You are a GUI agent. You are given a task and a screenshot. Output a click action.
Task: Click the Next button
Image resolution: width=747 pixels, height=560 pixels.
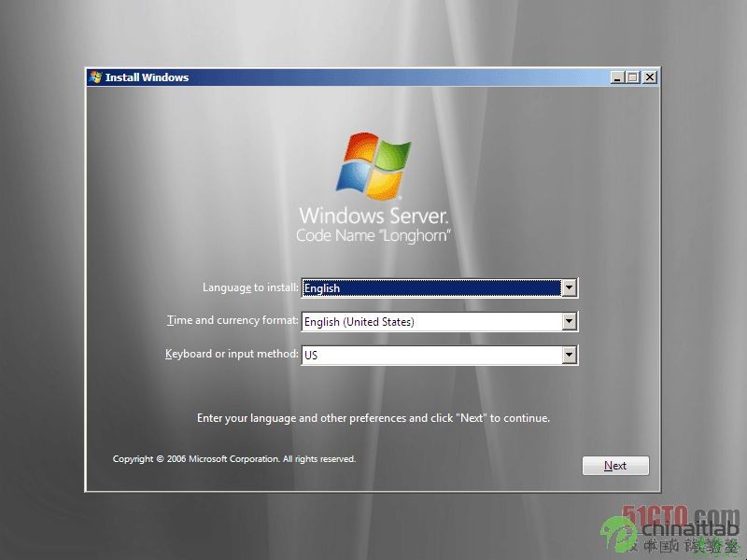(615, 465)
